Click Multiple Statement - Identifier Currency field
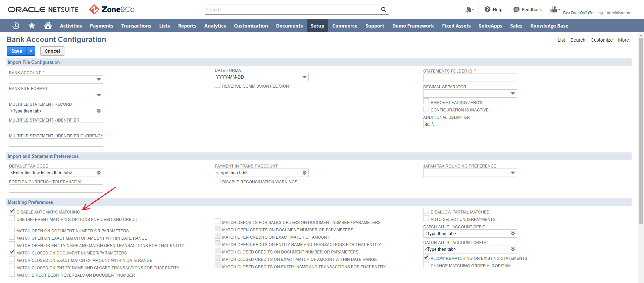 point(56,143)
